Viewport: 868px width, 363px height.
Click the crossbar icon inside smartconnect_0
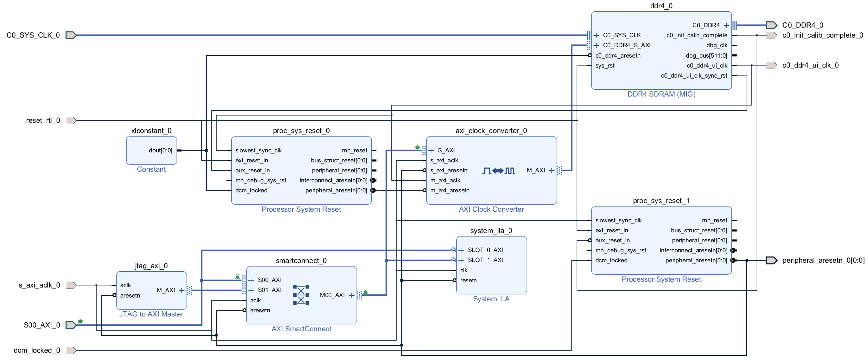tap(301, 295)
